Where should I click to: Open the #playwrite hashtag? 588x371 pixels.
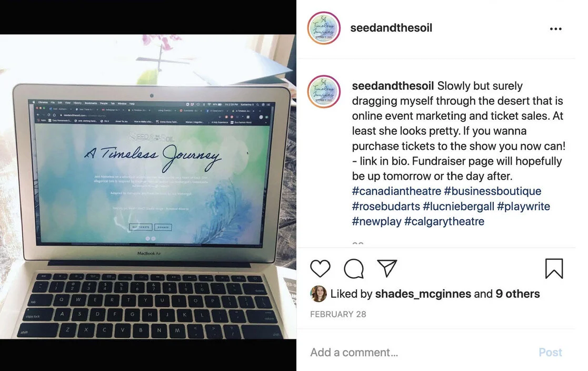[523, 206]
